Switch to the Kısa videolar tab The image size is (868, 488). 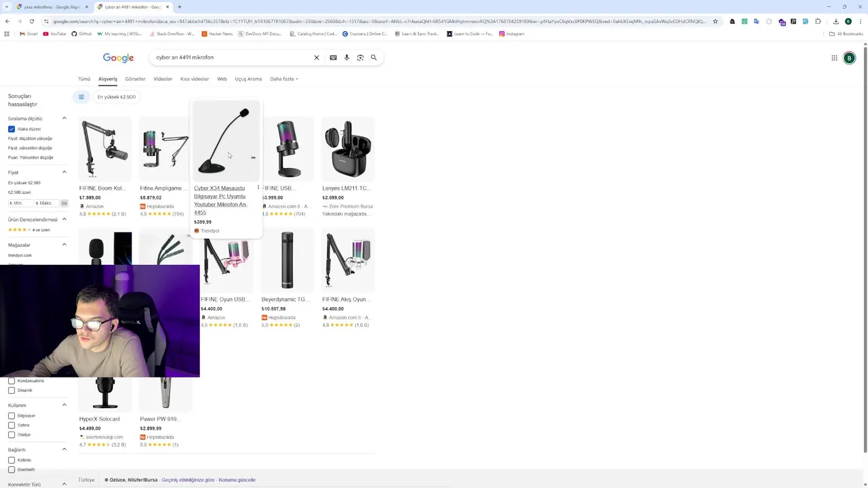tap(195, 79)
